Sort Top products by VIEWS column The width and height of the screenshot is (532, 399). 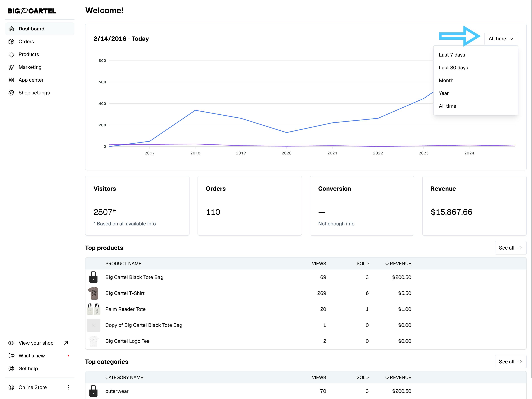tap(319, 263)
